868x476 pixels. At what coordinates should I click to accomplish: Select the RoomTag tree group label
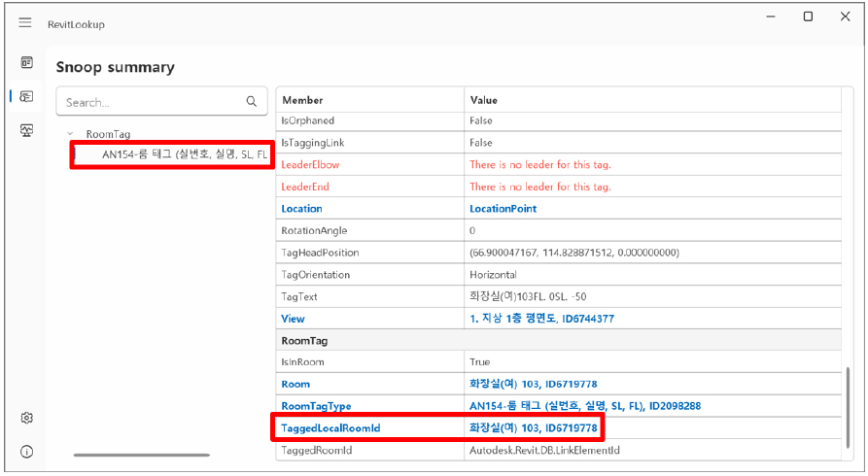tap(108, 134)
